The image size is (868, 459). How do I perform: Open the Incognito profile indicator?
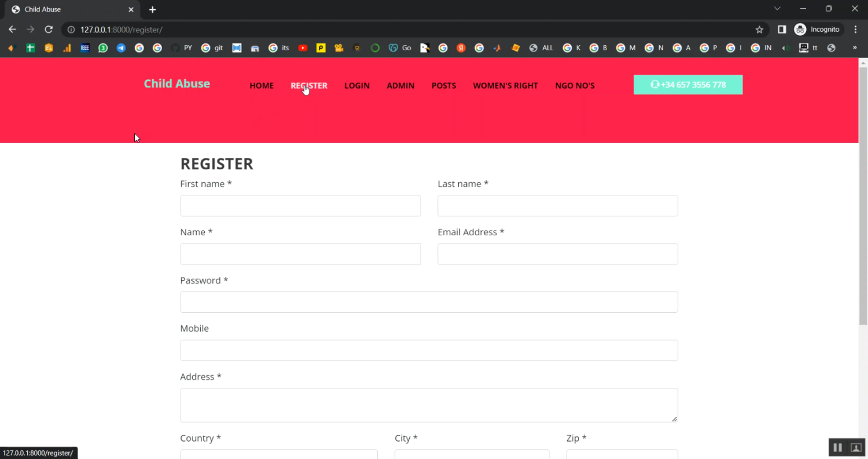(819, 29)
